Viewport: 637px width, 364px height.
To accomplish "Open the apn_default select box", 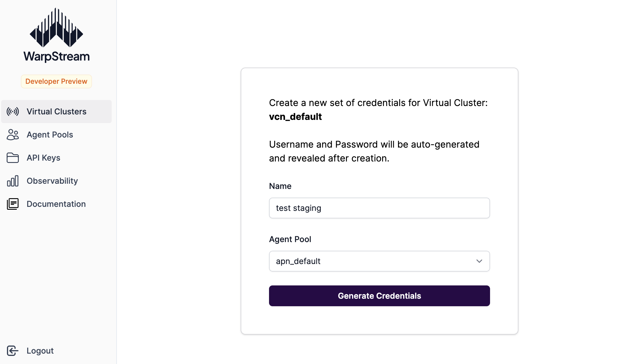I will (380, 261).
